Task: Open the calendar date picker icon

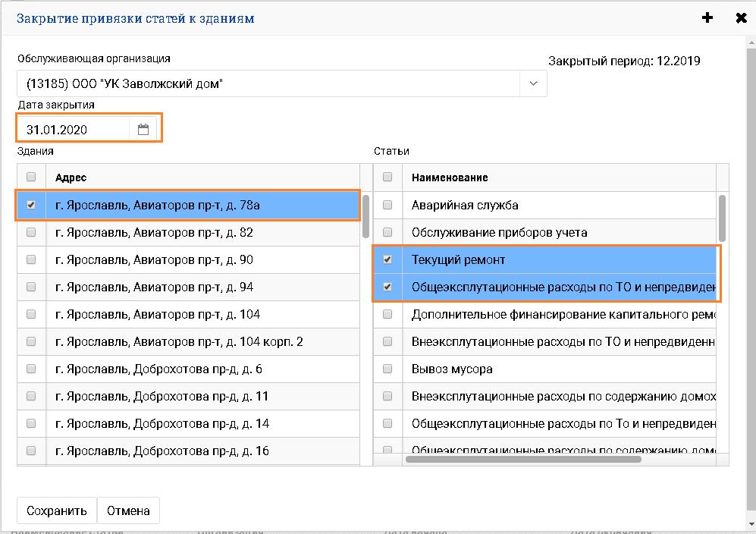Action: click(x=143, y=130)
